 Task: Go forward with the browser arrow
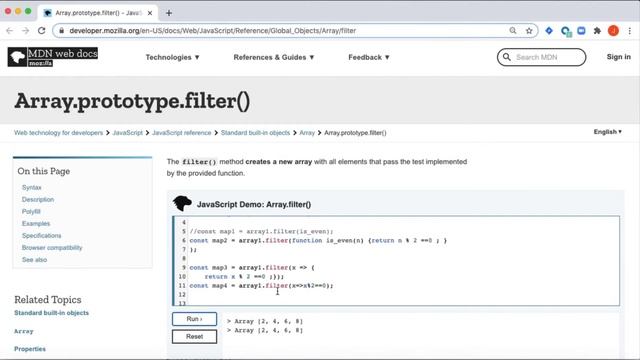pos(25,31)
